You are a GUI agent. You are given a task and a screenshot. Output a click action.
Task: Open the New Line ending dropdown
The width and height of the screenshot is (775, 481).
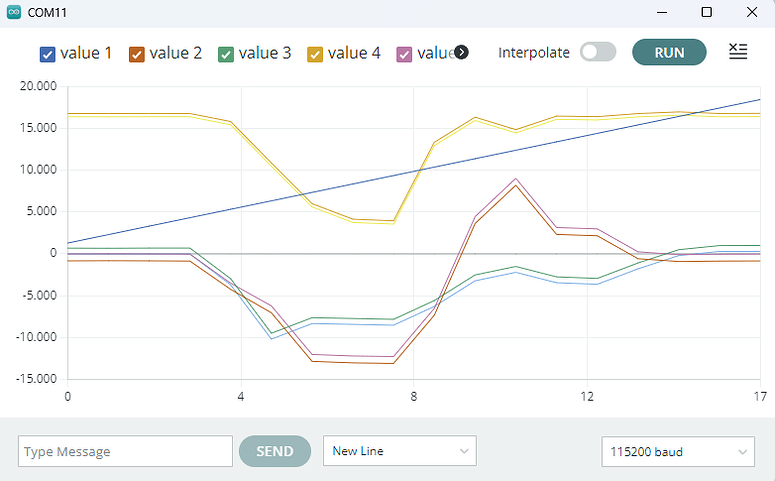[x=400, y=451]
